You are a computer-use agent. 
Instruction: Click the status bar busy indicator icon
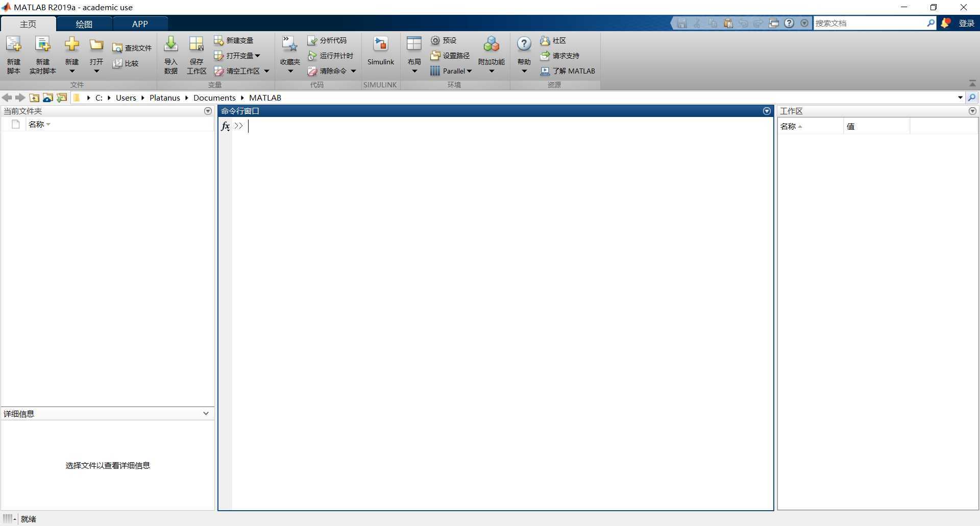tap(9, 519)
